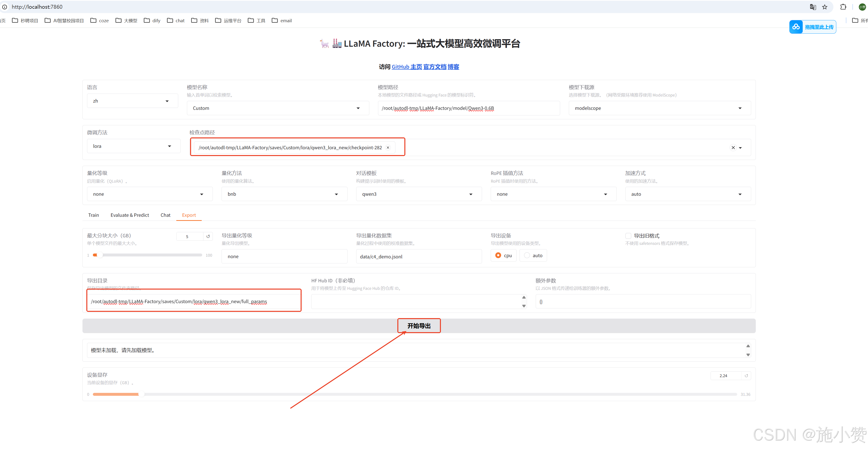Select the auto export device option

coord(533,255)
